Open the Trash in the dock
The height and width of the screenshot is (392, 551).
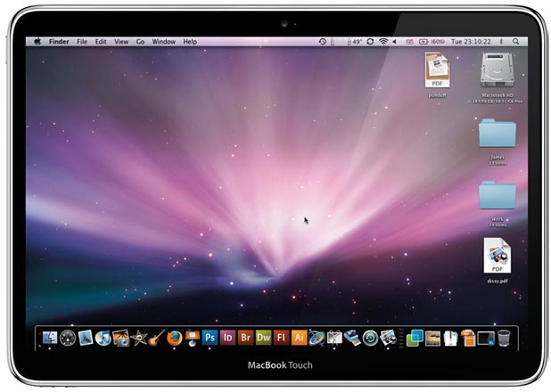click(505, 338)
